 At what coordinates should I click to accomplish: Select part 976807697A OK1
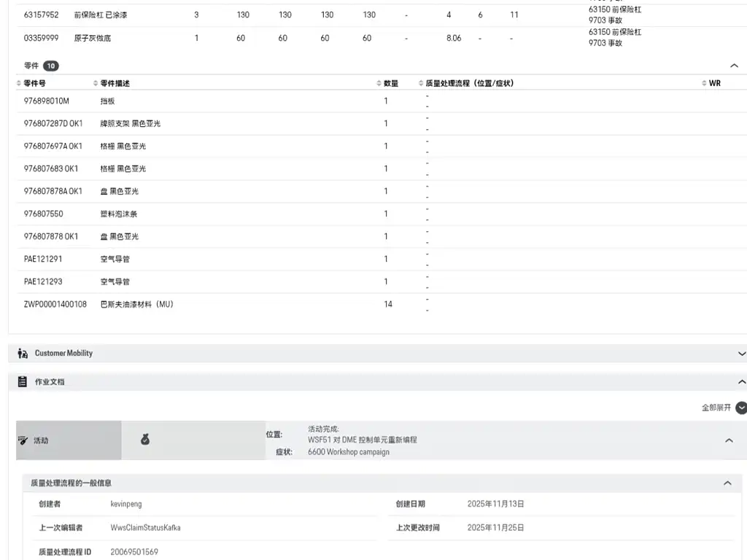53,146
